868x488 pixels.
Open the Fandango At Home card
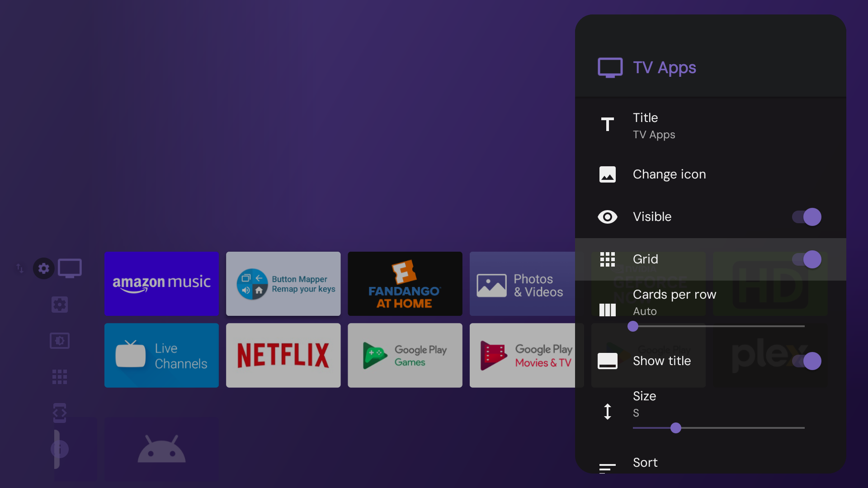pyautogui.click(x=405, y=284)
